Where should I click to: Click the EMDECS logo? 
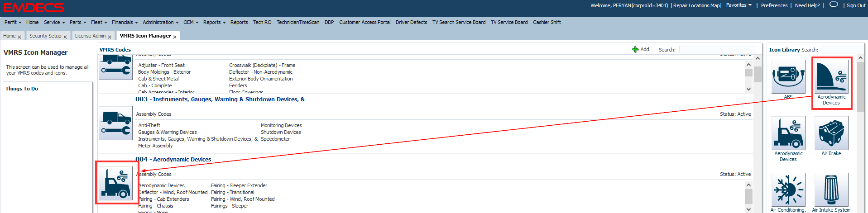click(34, 8)
